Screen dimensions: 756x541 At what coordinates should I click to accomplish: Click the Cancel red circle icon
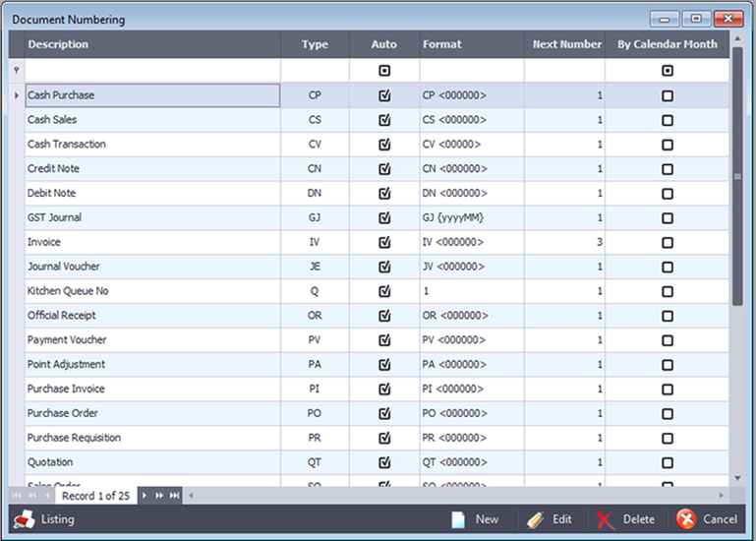[685, 519]
